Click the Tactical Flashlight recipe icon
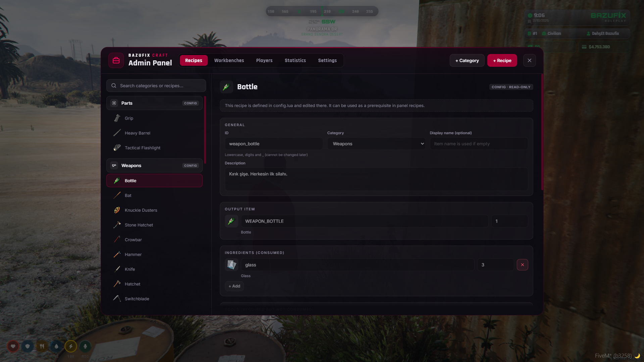This screenshot has width=644, height=362. (x=117, y=148)
